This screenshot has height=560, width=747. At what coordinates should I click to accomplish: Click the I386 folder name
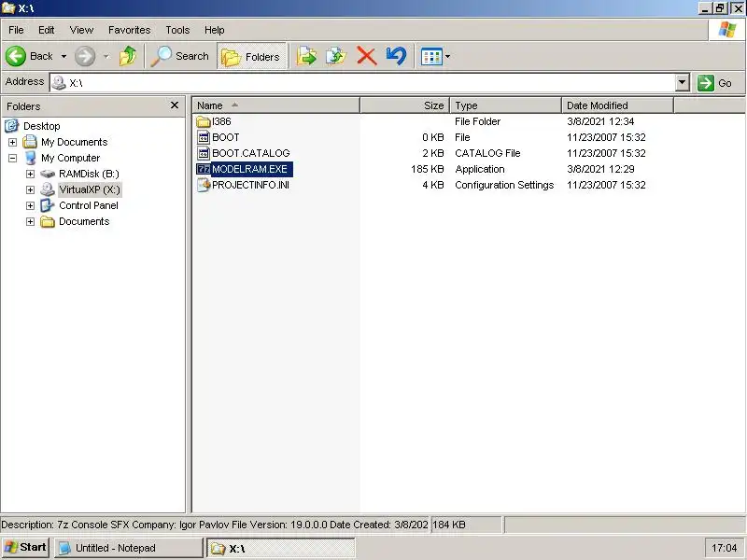coord(221,121)
